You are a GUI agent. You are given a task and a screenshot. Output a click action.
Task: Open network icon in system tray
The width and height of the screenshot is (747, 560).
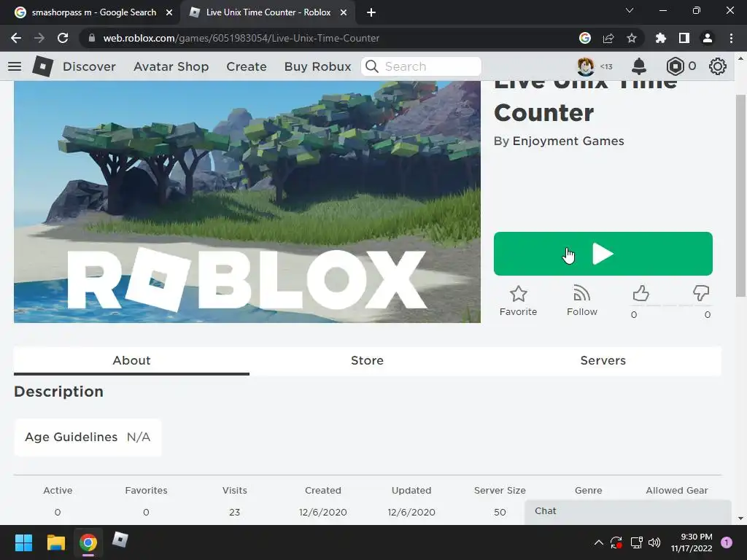tap(636, 542)
